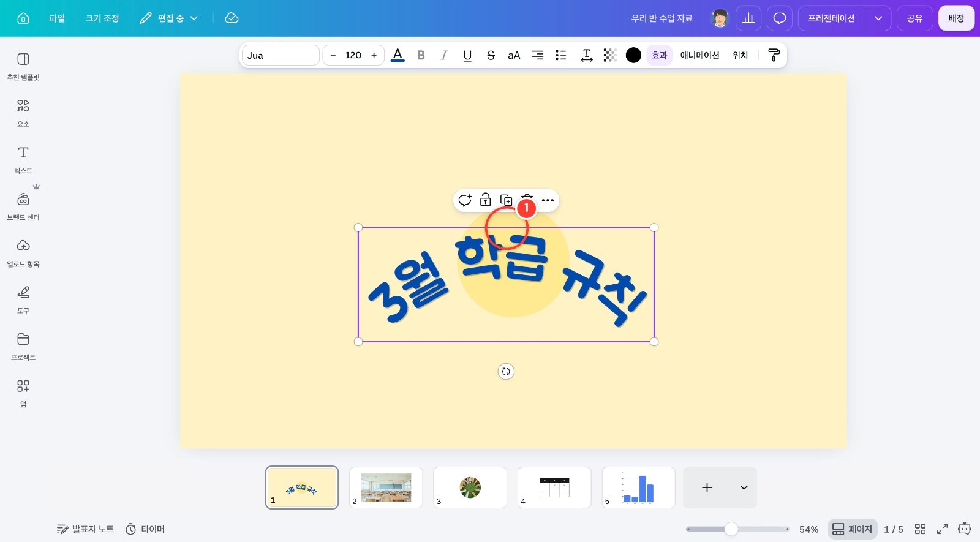Click the 배정 assign button

tap(957, 18)
